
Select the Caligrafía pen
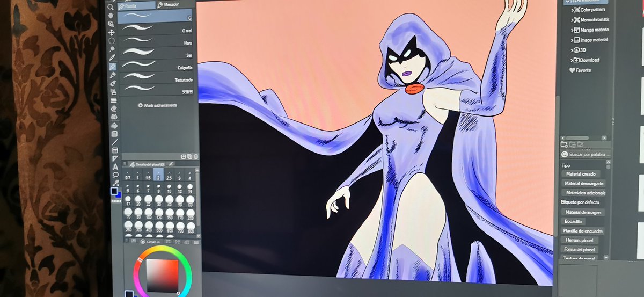click(156, 67)
